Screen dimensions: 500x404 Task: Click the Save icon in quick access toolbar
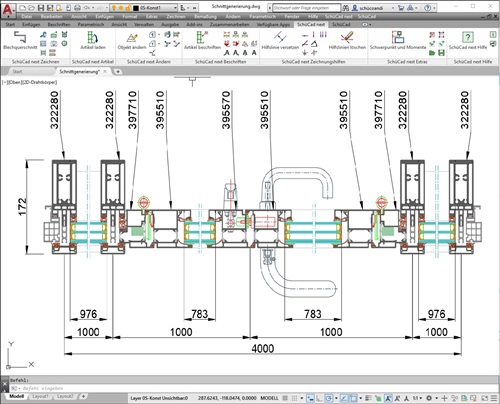pos(41,8)
